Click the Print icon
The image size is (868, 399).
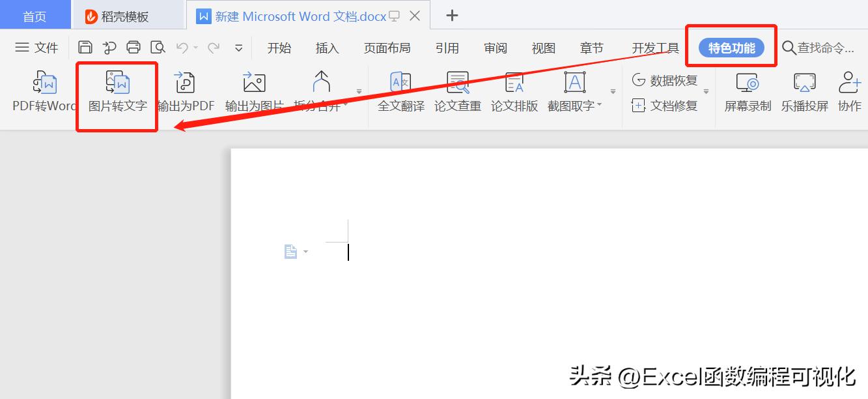coord(133,47)
